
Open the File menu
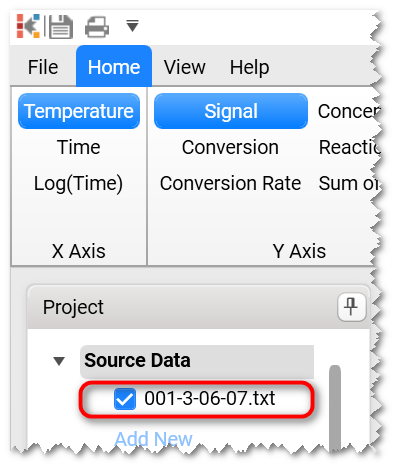(x=43, y=67)
